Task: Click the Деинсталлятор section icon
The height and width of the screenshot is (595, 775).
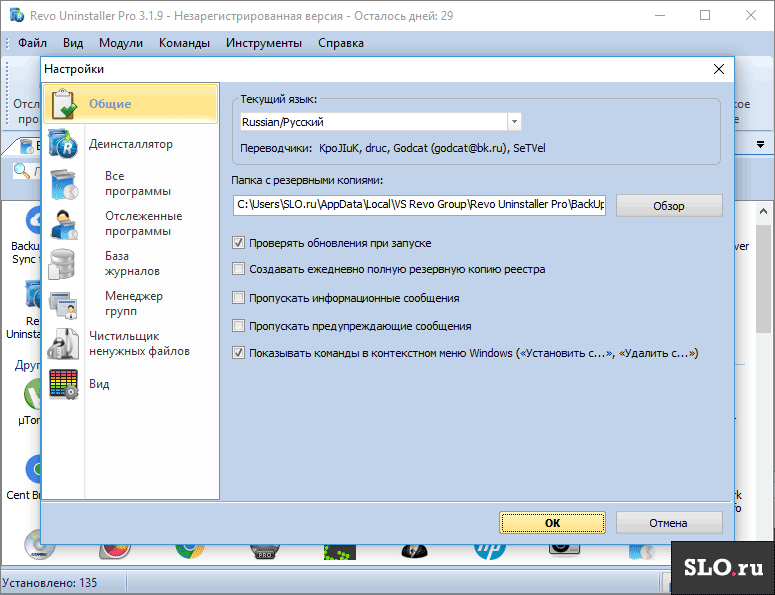Action: tap(63, 144)
